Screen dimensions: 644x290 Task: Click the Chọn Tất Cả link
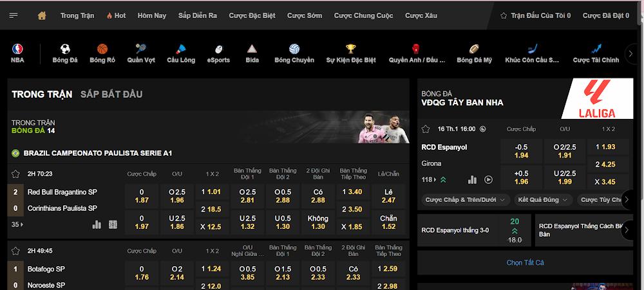pos(525,262)
